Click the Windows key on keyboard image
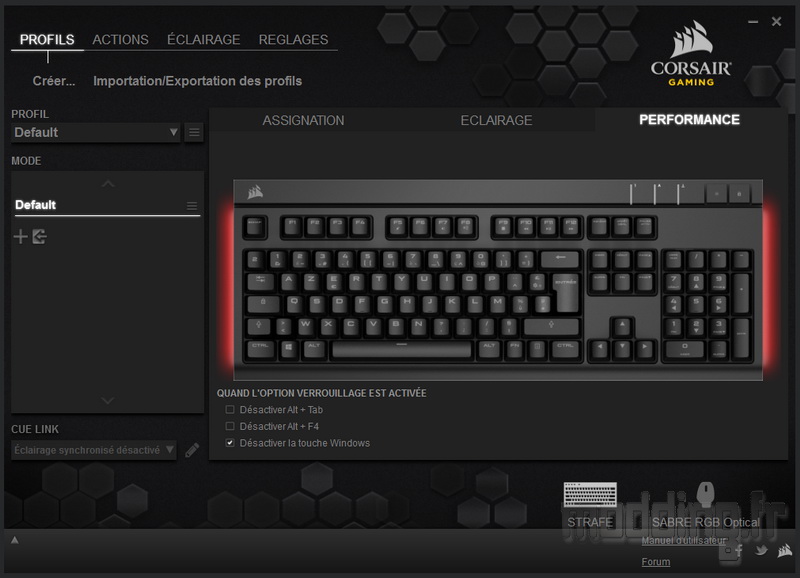Viewport: 800px width, 578px height. click(289, 348)
